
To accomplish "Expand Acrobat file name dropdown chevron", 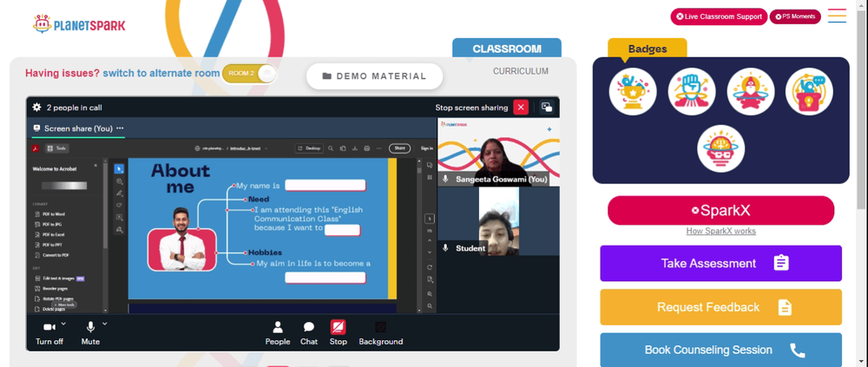I will pos(266,148).
